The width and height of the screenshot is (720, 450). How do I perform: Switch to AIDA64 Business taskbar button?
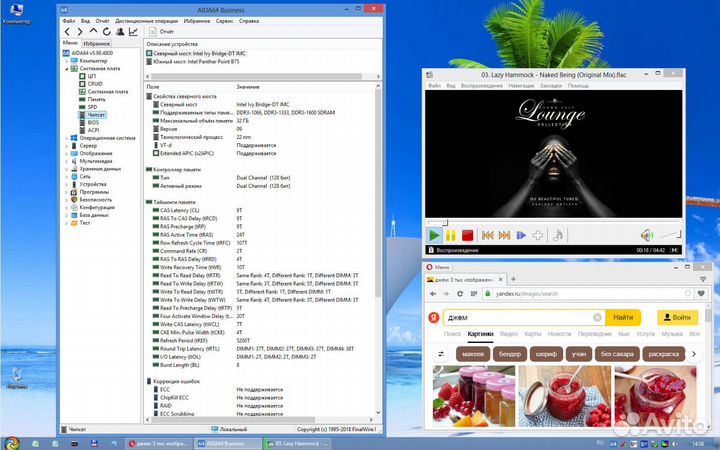pyautogui.click(x=227, y=444)
